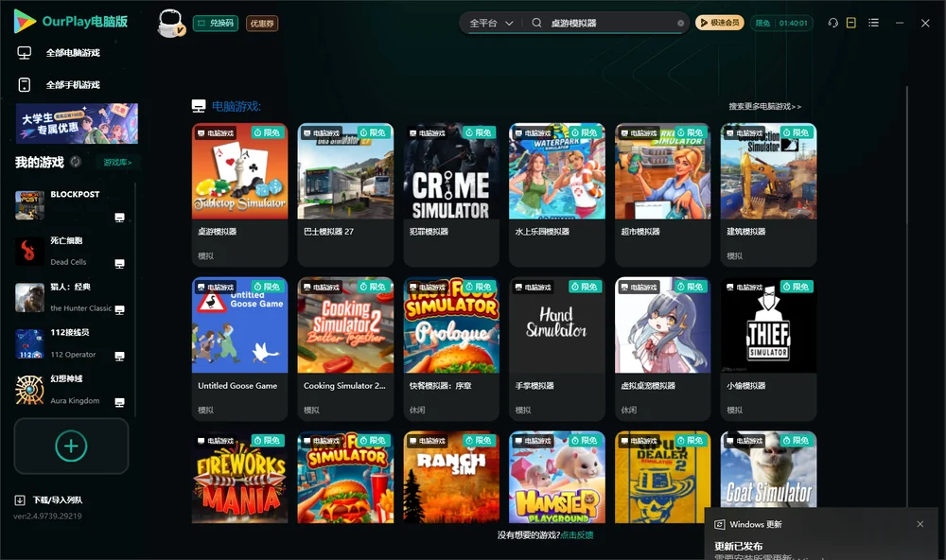Open the Fireworks Mania game card
The image size is (946, 560).
click(x=239, y=478)
